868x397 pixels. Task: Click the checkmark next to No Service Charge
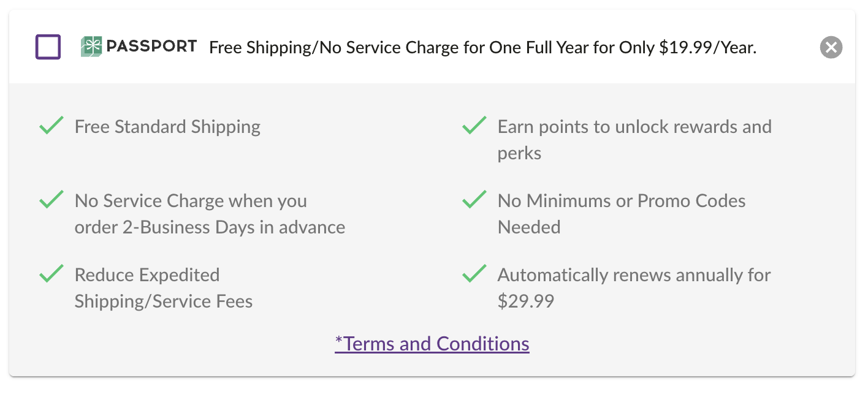click(x=51, y=200)
